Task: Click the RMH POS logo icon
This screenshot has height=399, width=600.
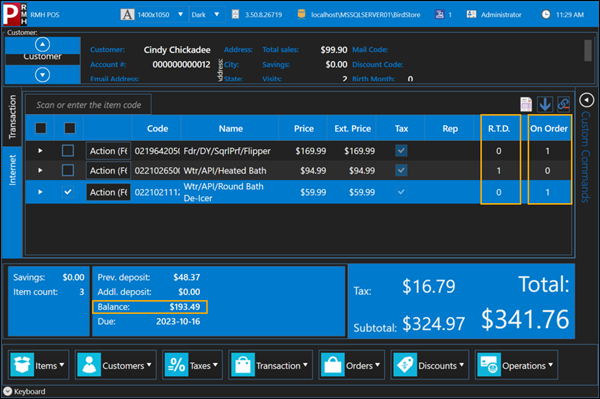Action: point(15,14)
